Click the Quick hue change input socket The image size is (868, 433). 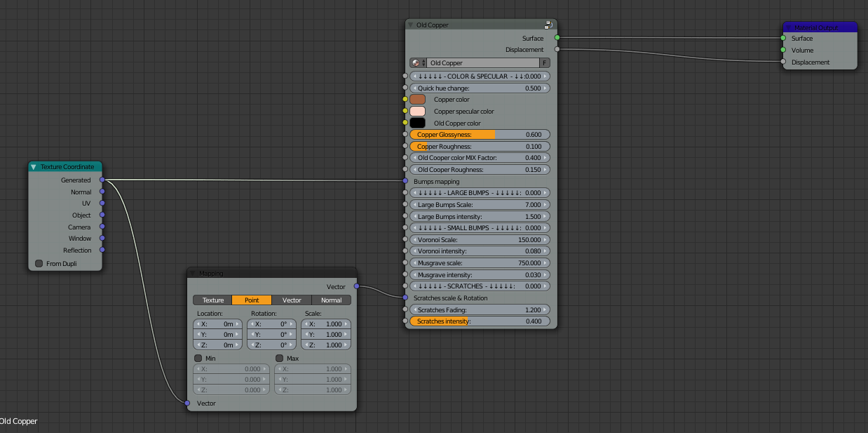(x=405, y=88)
